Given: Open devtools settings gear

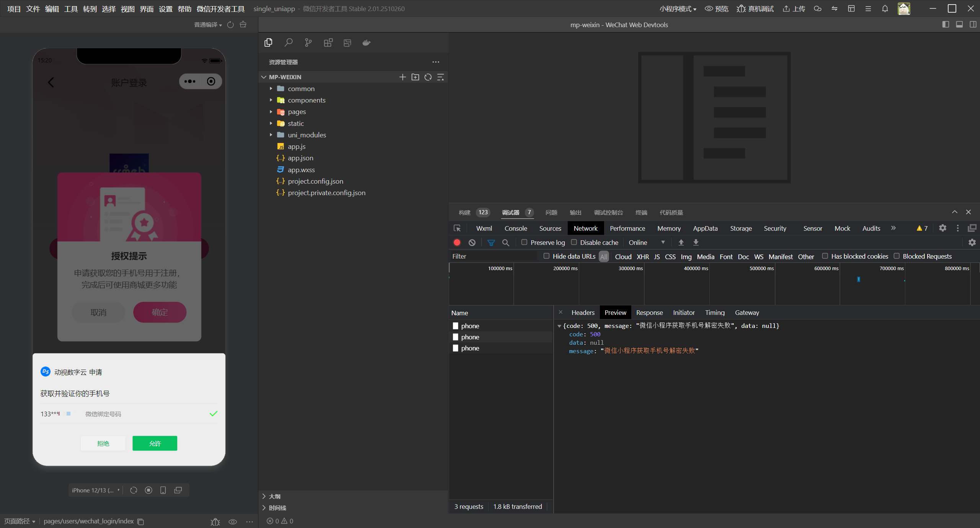Looking at the screenshot, I should pos(942,228).
